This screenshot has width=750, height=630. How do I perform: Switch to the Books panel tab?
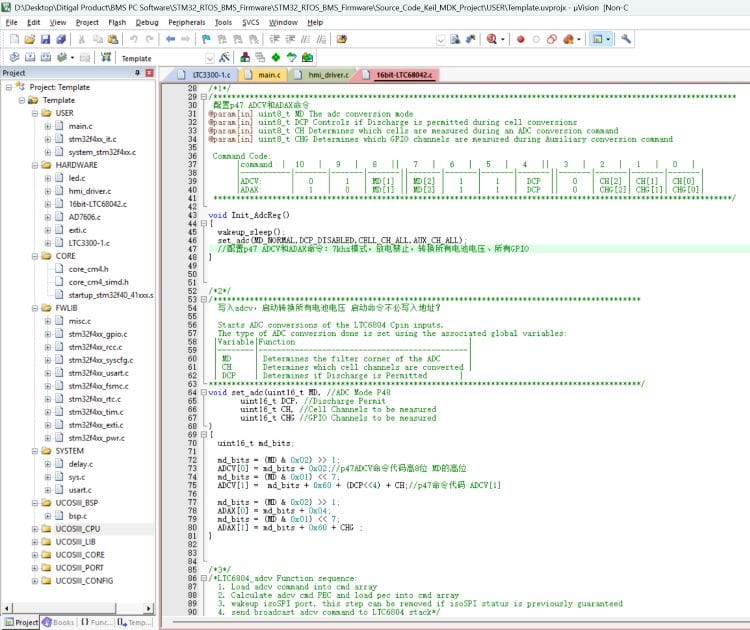click(x=58, y=622)
